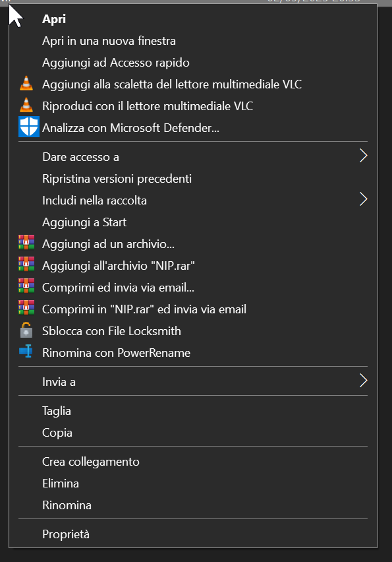The image size is (392, 562).
Task: Expand the Dare accesso a submenu arrow
Action: (364, 156)
